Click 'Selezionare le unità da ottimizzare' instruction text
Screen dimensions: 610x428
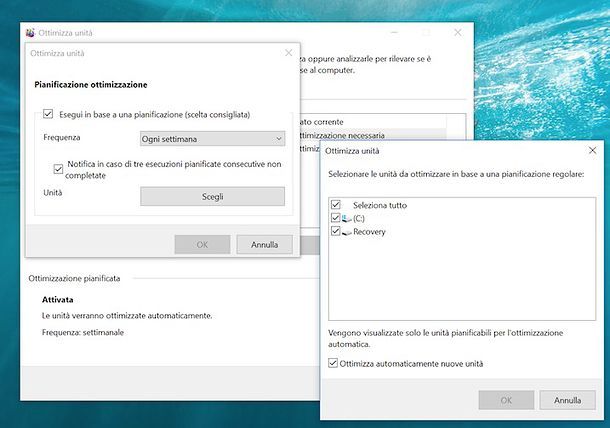456,174
